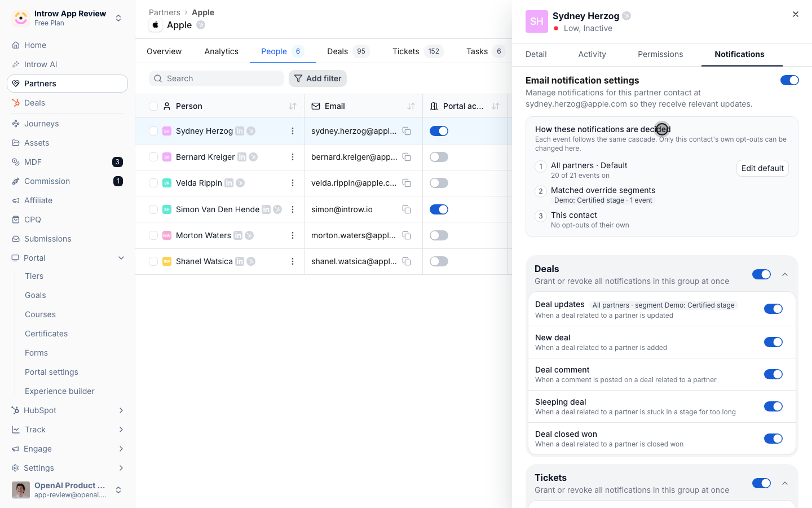Collapse the Portal sidebar section

[121, 258]
